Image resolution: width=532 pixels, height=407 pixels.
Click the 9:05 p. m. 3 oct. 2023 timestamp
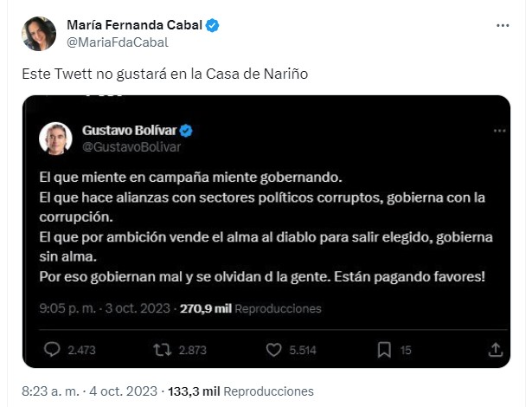pos(105,308)
